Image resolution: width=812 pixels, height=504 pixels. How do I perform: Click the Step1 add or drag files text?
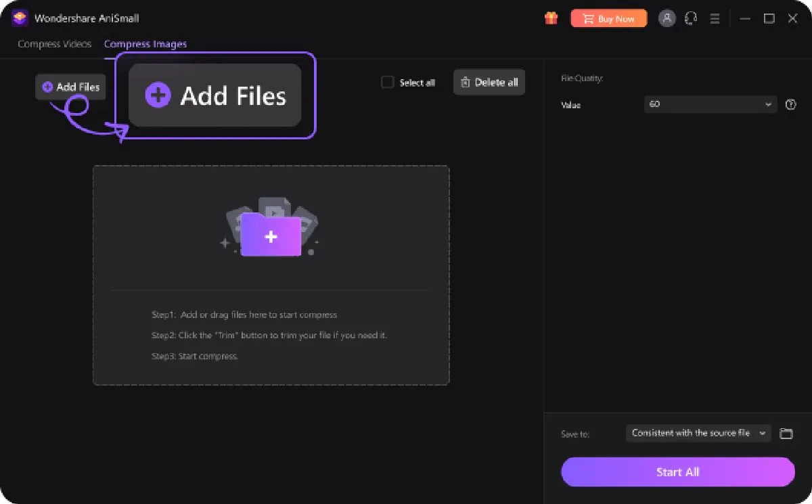(x=244, y=315)
